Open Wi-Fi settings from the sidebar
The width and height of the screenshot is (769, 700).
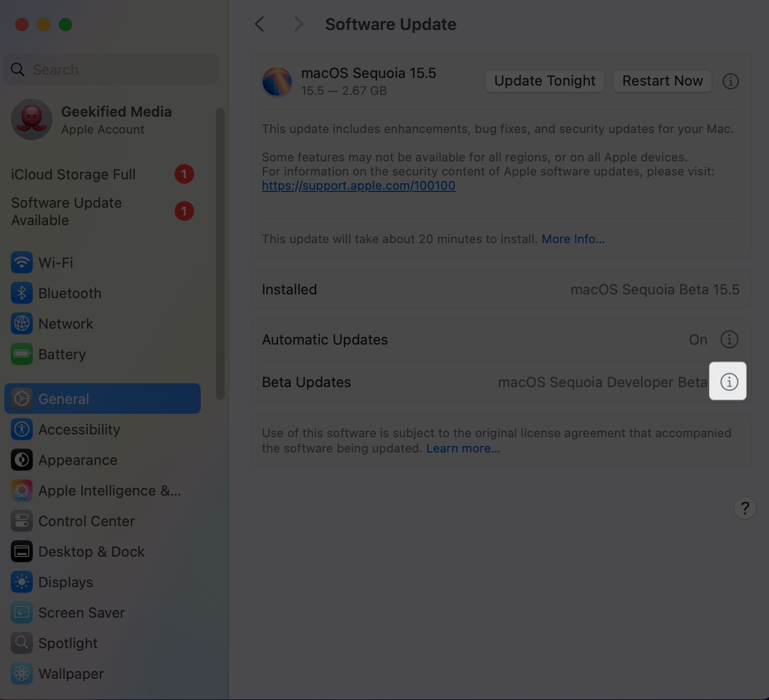click(x=21, y=262)
